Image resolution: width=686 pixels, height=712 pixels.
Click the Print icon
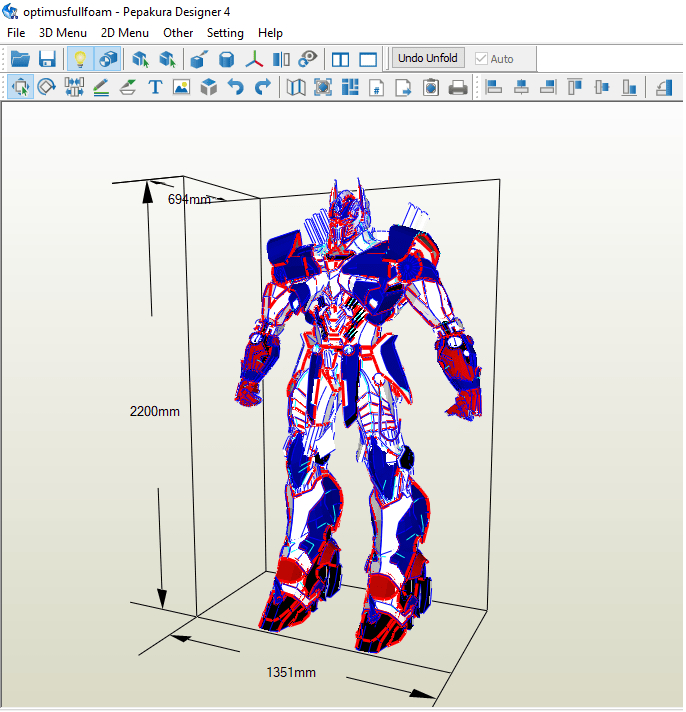pyautogui.click(x=458, y=88)
